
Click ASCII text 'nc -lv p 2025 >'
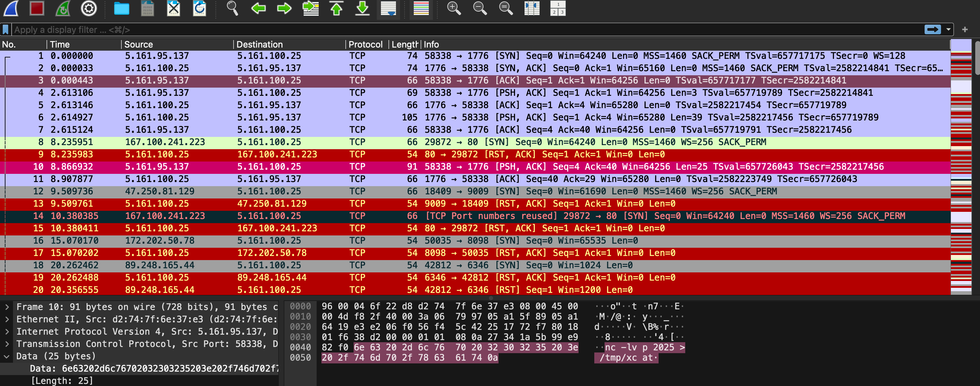pyautogui.click(x=645, y=348)
